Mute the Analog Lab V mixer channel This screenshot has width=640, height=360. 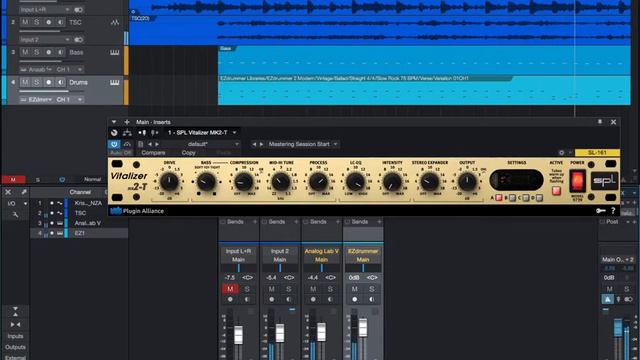pos(313,289)
